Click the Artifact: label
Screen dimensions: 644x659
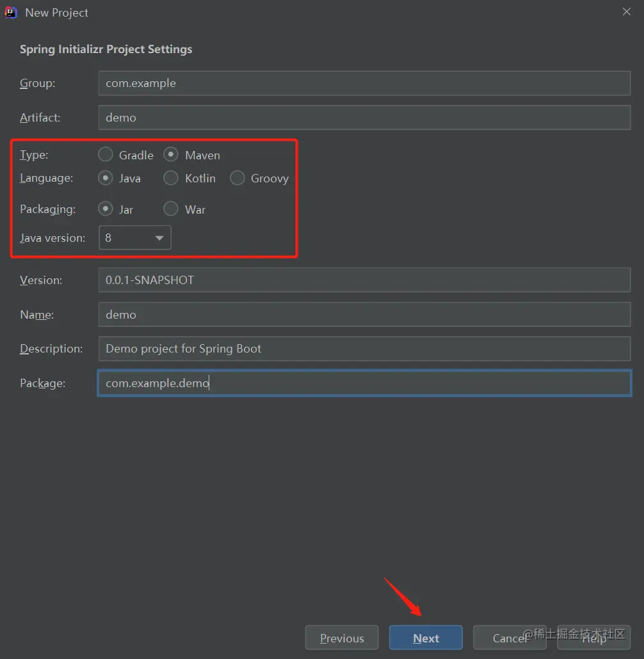pos(40,118)
